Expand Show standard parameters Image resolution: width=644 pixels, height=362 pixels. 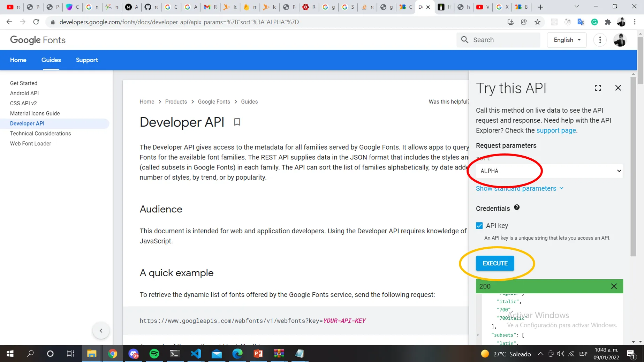(520, 188)
